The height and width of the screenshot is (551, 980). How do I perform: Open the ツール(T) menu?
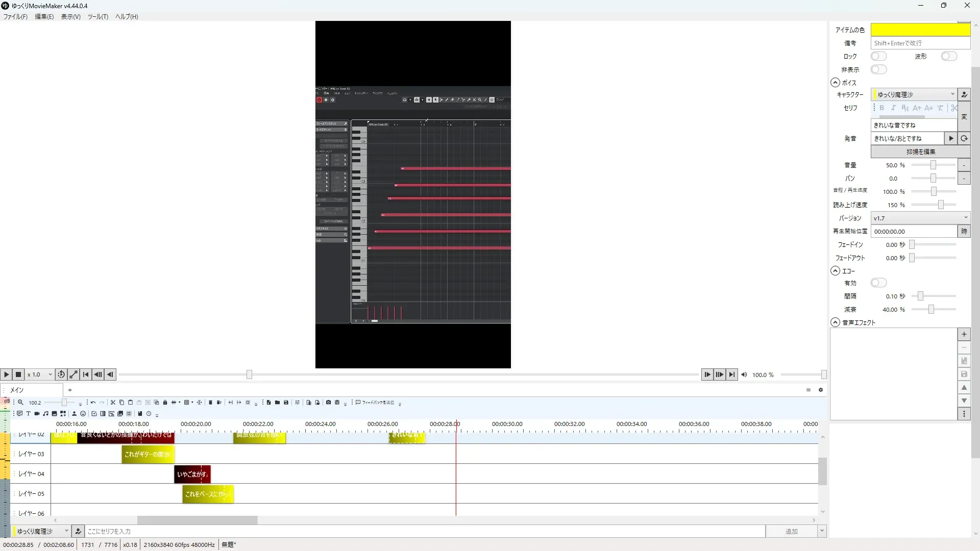coord(97,16)
